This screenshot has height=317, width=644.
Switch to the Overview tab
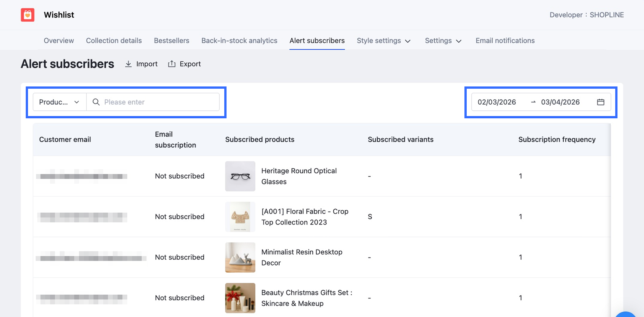(59, 41)
